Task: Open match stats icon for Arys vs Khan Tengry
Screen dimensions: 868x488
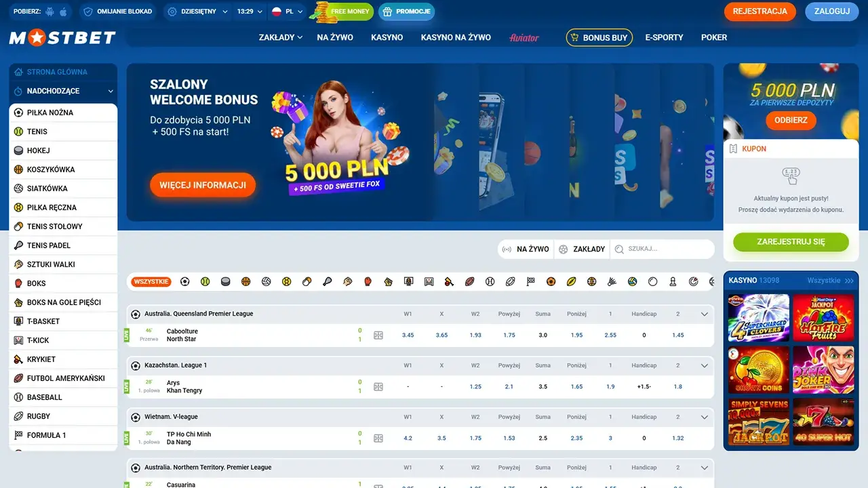Action: click(x=378, y=386)
